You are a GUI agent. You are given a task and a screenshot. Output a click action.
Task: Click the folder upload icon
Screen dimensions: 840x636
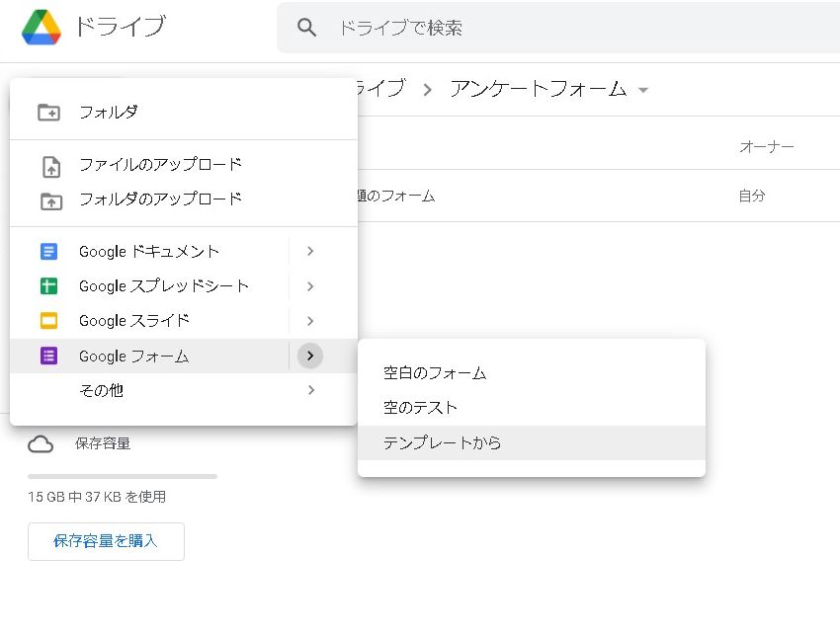point(49,200)
